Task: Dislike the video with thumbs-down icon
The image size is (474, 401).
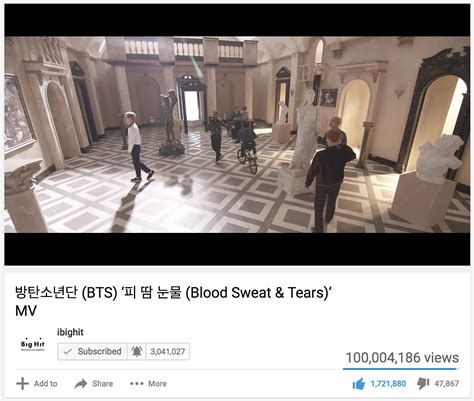Action: click(423, 384)
